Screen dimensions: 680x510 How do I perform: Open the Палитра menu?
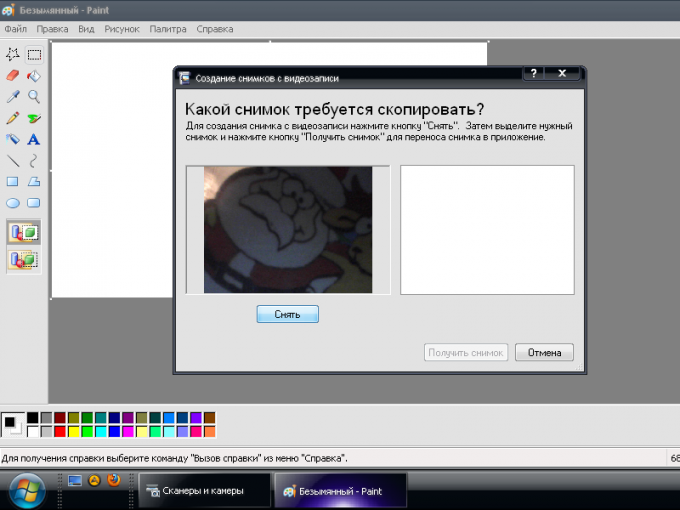(x=168, y=29)
